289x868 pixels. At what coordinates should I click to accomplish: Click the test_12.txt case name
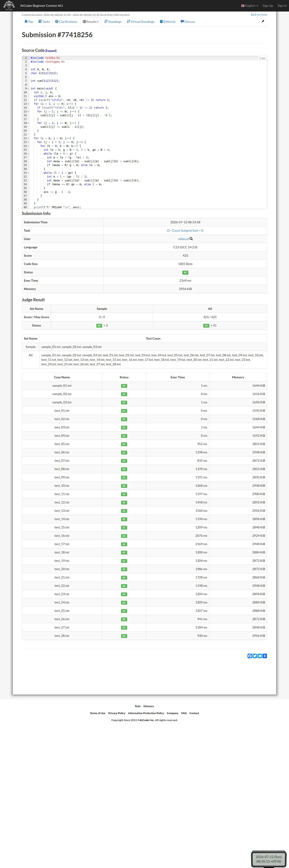click(62, 503)
